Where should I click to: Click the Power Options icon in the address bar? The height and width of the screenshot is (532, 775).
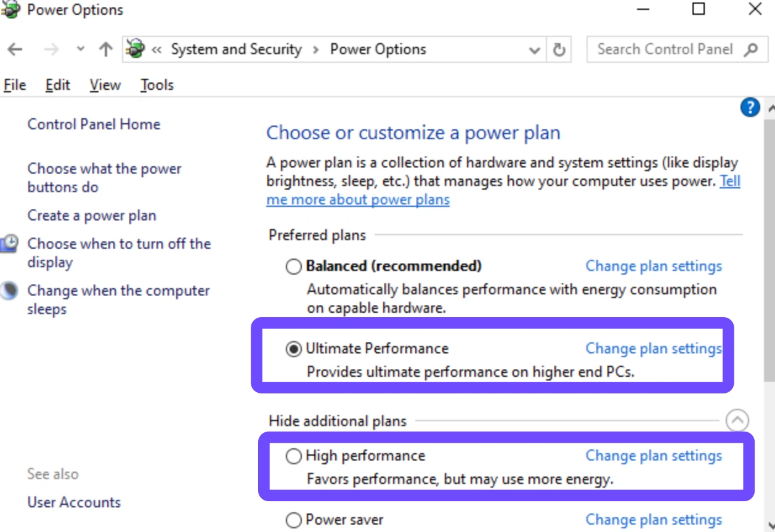point(135,49)
